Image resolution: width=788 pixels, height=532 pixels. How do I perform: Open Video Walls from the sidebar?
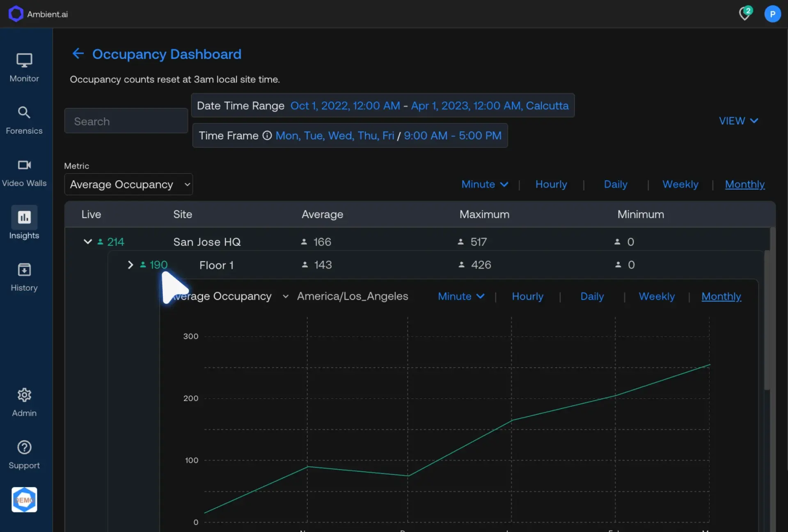[x=24, y=171]
